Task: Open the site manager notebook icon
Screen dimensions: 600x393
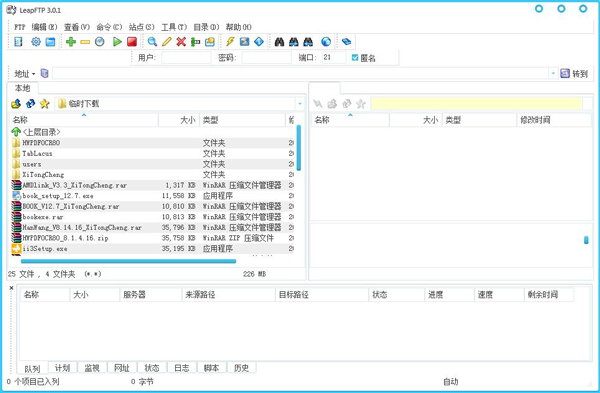Action: 18,42
